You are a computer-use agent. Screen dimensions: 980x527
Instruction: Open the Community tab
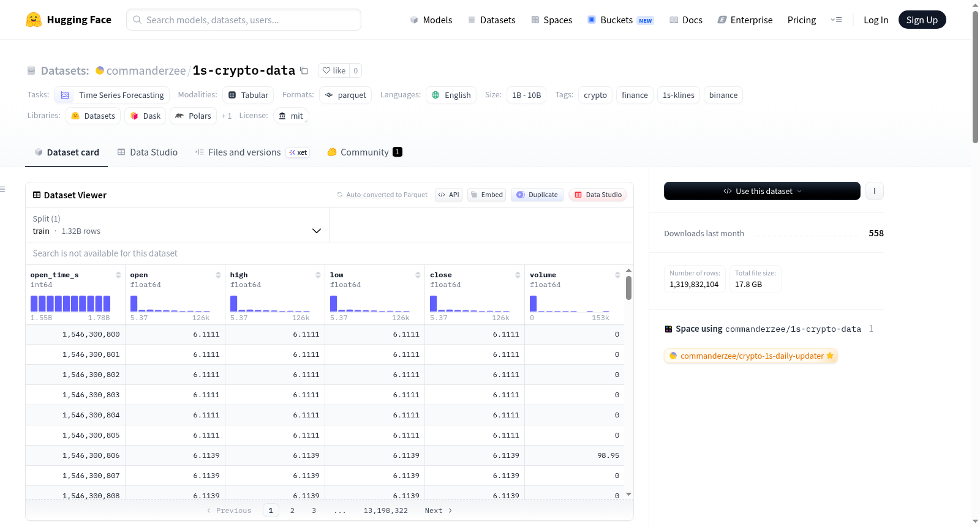pyautogui.click(x=364, y=152)
